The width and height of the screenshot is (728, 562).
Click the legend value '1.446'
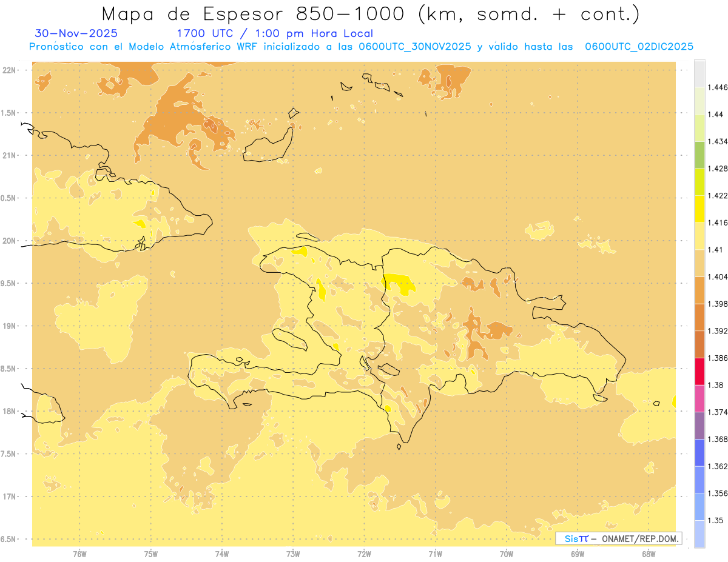point(718,87)
